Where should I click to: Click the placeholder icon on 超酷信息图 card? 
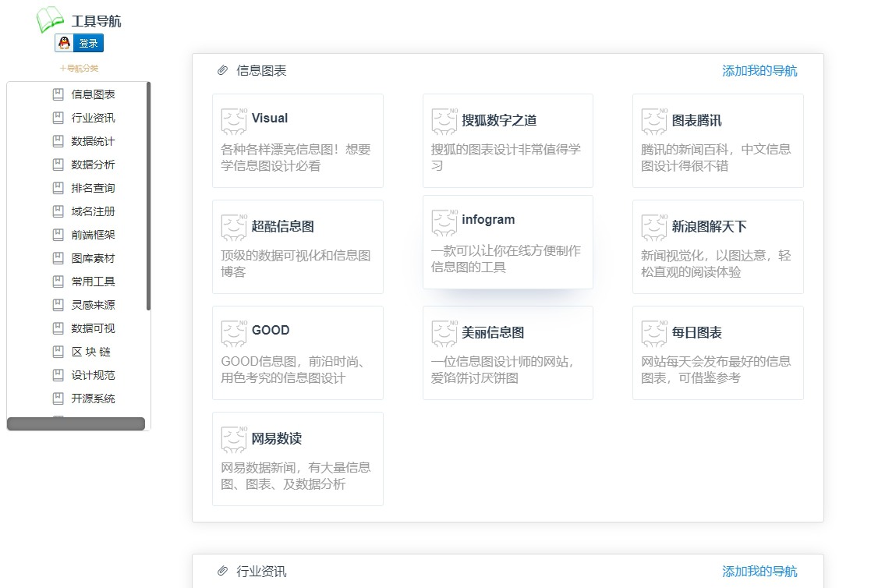(234, 227)
